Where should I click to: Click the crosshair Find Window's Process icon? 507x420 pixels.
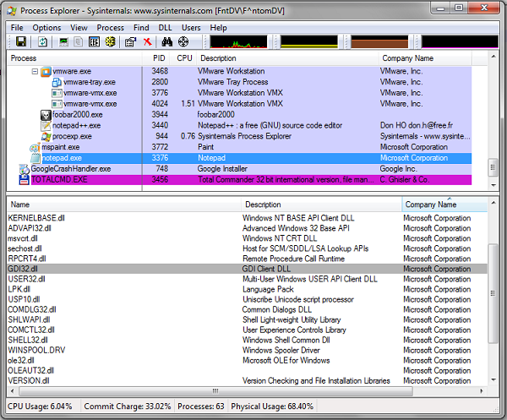pos(183,41)
